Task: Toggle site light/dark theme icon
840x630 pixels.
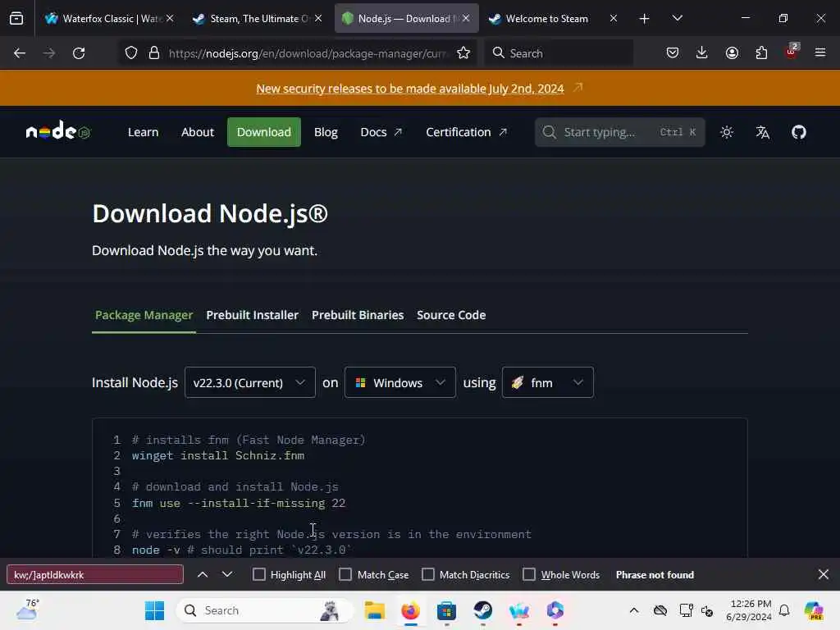Action: (x=727, y=132)
